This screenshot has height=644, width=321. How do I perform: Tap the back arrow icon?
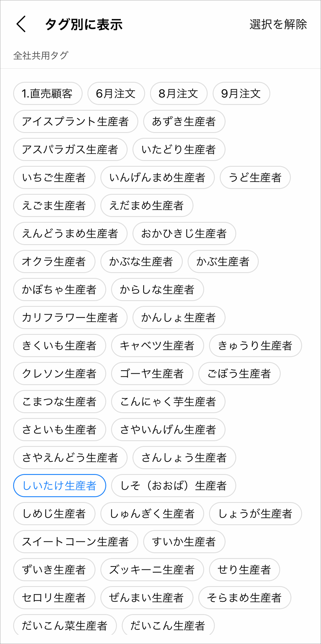point(21,24)
